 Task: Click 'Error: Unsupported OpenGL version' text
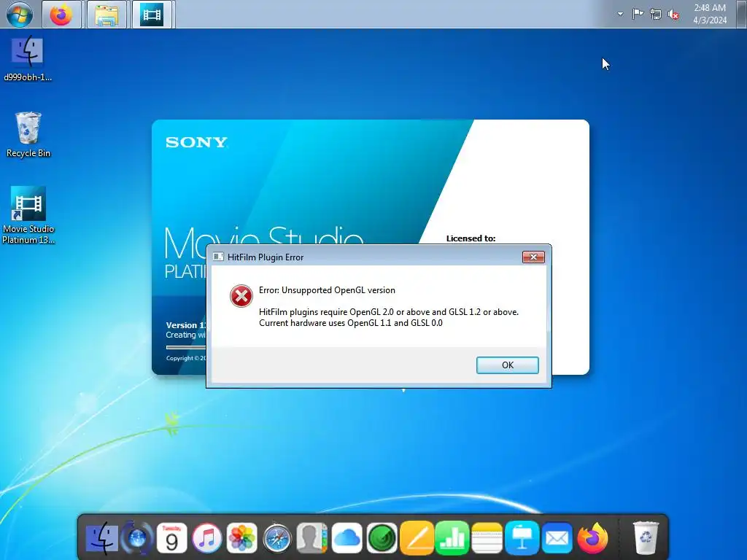pos(327,290)
